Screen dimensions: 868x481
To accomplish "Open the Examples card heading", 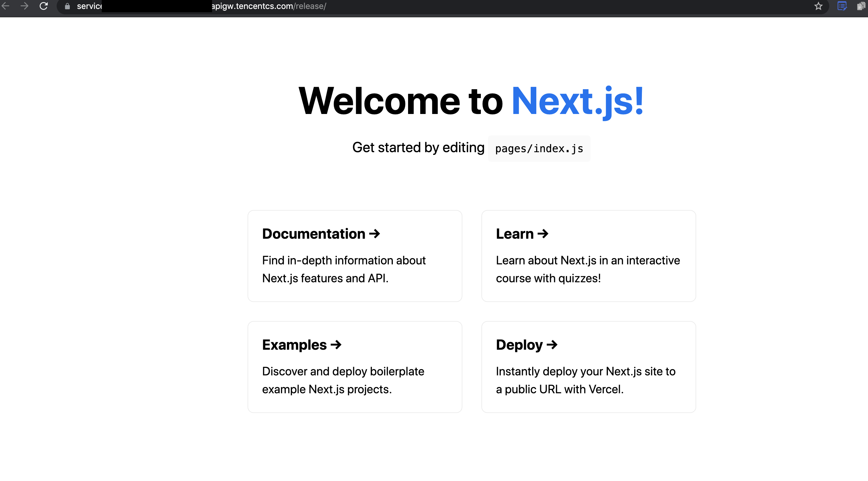I will pyautogui.click(x=294, y=344).
